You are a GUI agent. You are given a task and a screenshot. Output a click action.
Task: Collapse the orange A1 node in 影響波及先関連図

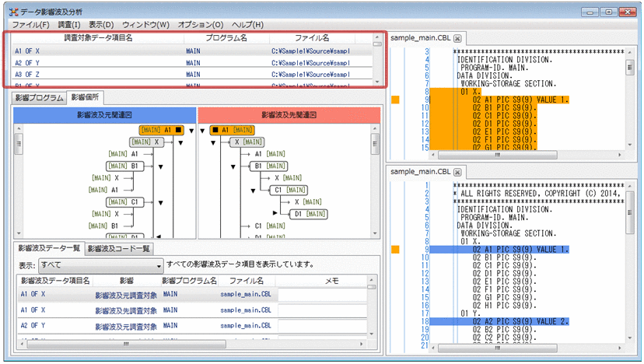[202, 131]
